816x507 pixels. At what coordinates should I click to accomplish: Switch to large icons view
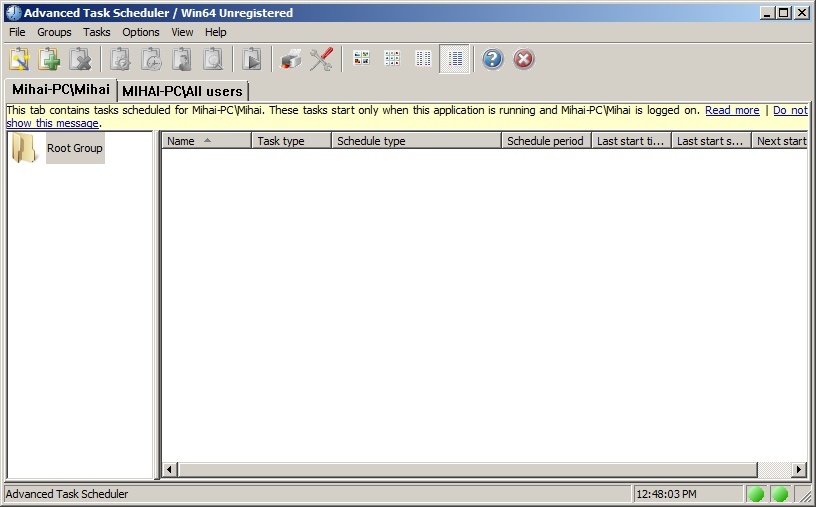(x=361, y=58)
